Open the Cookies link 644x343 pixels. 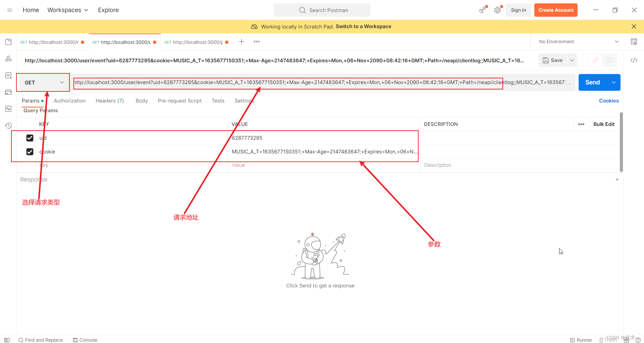[x=609, y=101]
